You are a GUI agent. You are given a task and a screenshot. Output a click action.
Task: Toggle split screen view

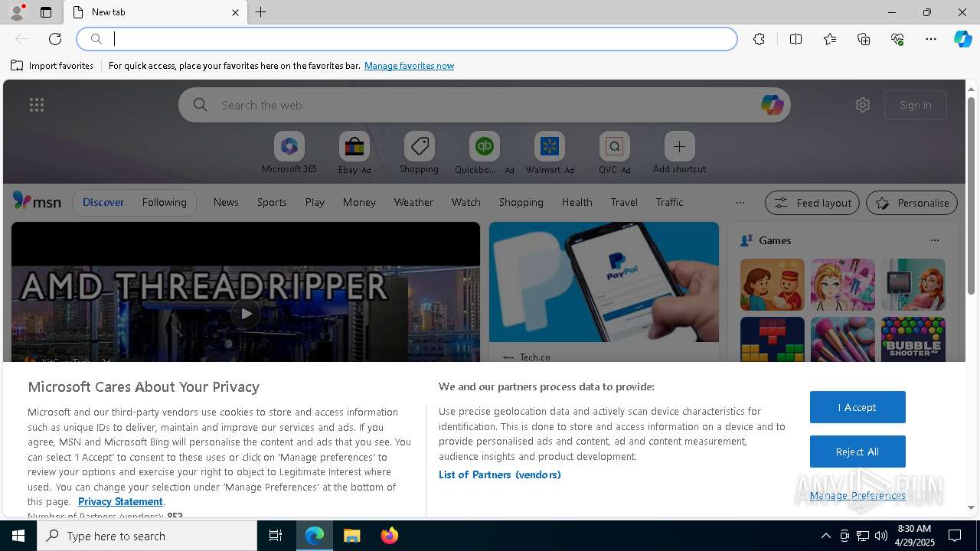click(795, 39)
